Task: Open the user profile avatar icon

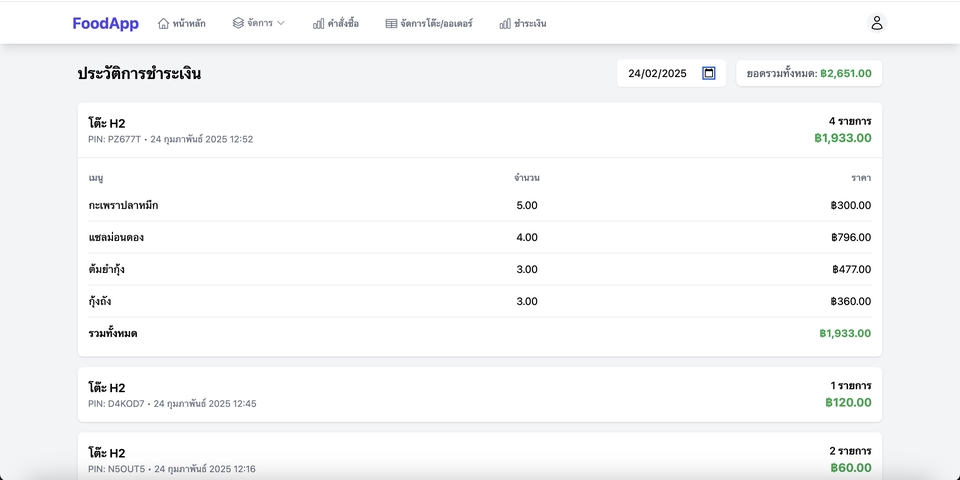Action: pyautogui.click(x=877, y=23)
